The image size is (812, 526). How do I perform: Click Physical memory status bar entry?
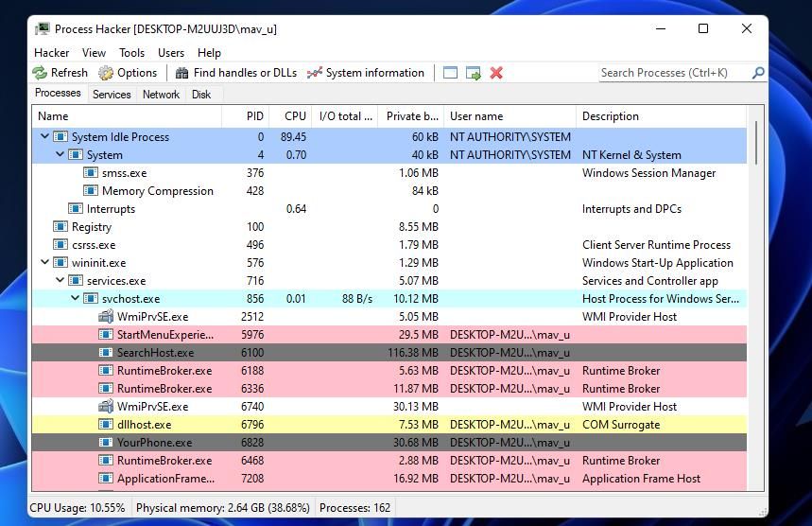click(x=223, y=507)
